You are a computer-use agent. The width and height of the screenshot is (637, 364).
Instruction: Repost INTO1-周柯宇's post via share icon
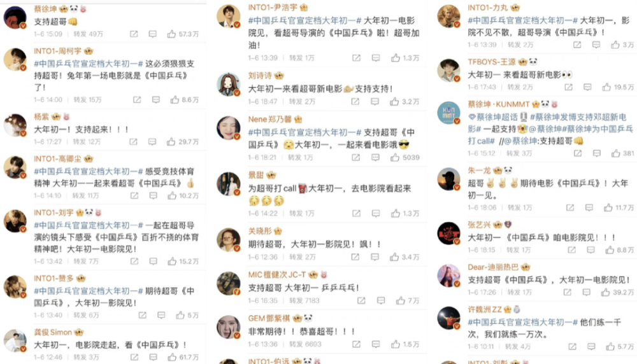click(137, 99)
